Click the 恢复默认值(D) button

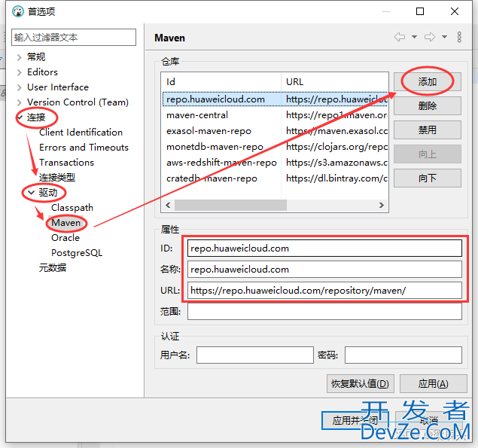pos(361,384)
